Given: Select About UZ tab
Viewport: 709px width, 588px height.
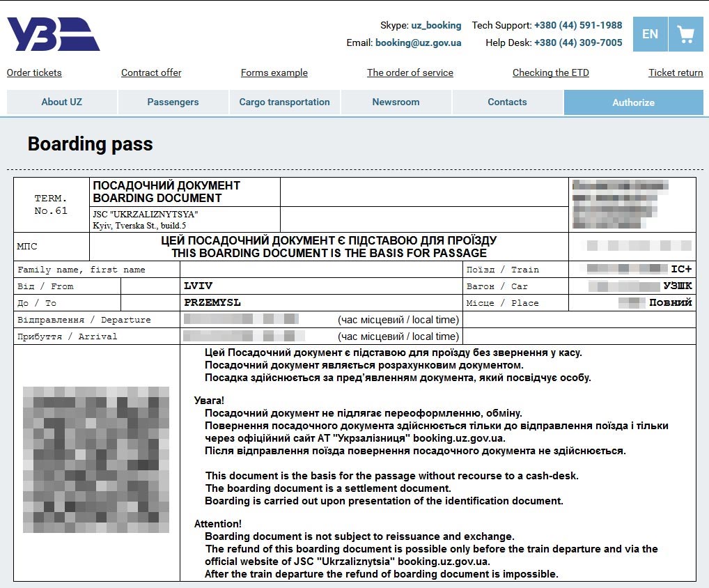Looking at the screenshot, I should click(62, 102).
